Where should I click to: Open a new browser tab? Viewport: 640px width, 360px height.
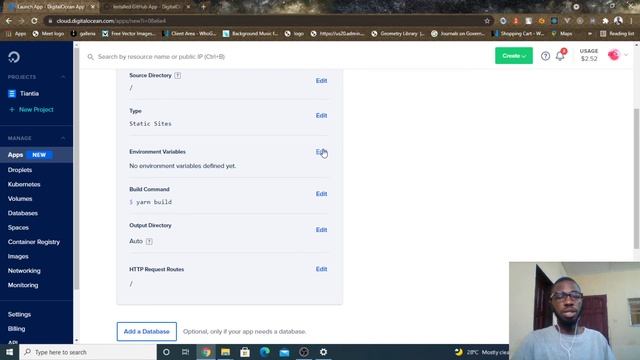coord(203,7)
